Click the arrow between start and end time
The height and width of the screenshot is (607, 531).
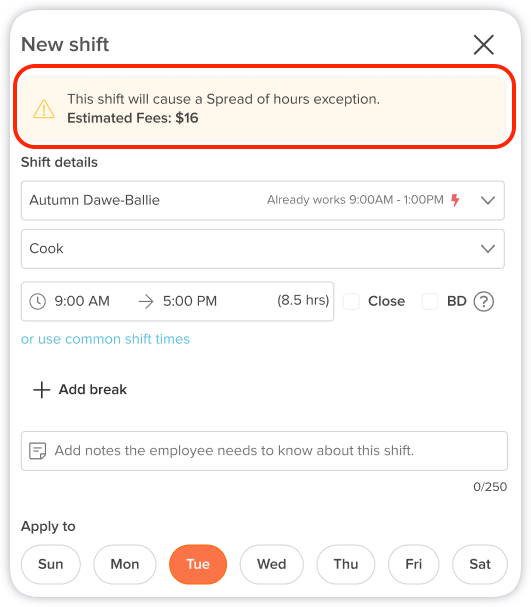146,301
